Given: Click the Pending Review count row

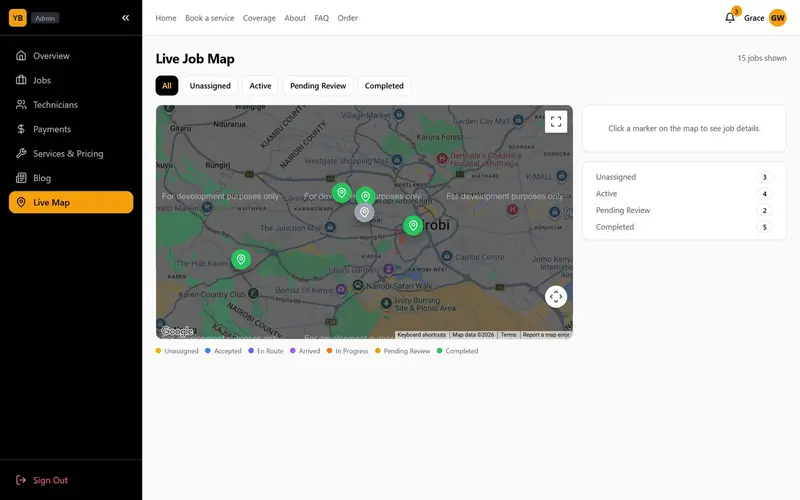Looking at the screenshot, I should click(684, 210).
